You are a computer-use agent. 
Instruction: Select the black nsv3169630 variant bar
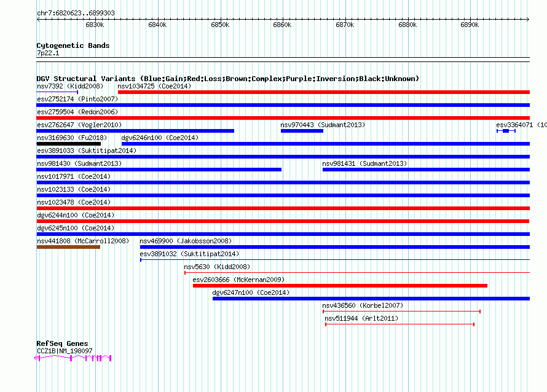coord(68,144)
